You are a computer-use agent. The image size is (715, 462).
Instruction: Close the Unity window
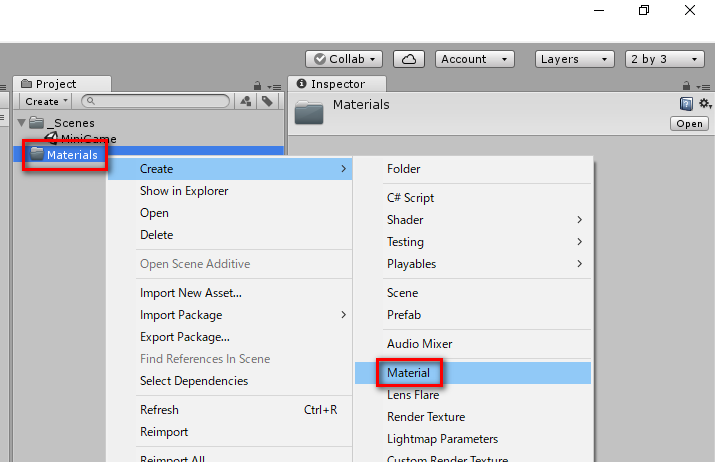[689, 10]
